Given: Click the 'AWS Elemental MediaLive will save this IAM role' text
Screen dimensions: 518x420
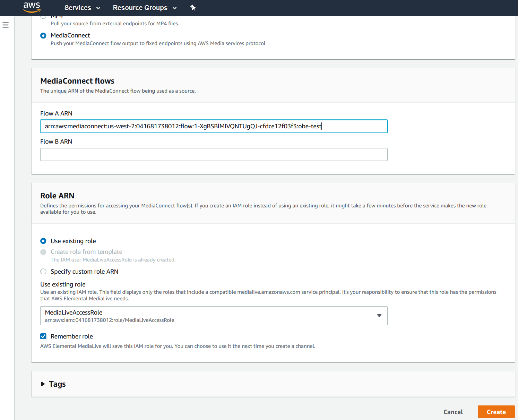Looking at the screenshot, I should tap(178, 346).
